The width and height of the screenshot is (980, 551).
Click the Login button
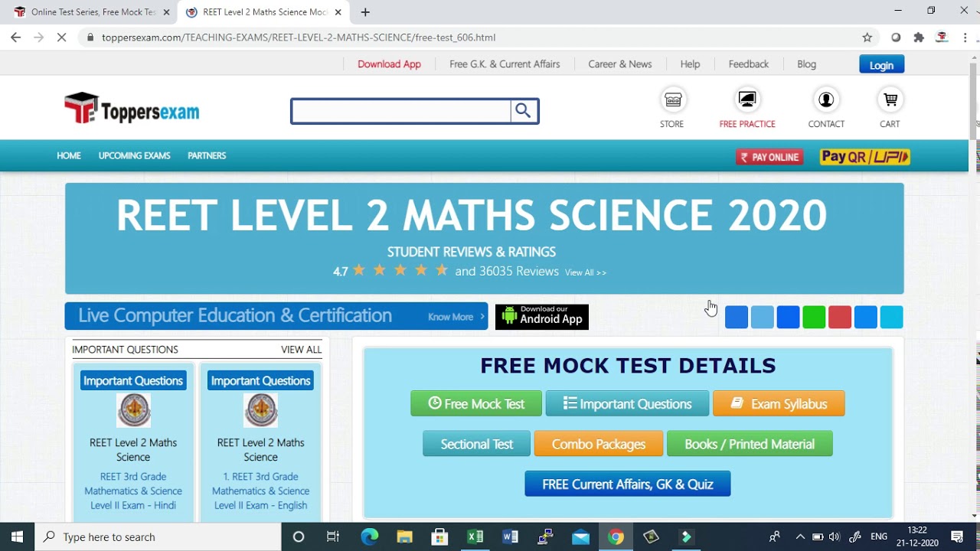pos(881,65)
